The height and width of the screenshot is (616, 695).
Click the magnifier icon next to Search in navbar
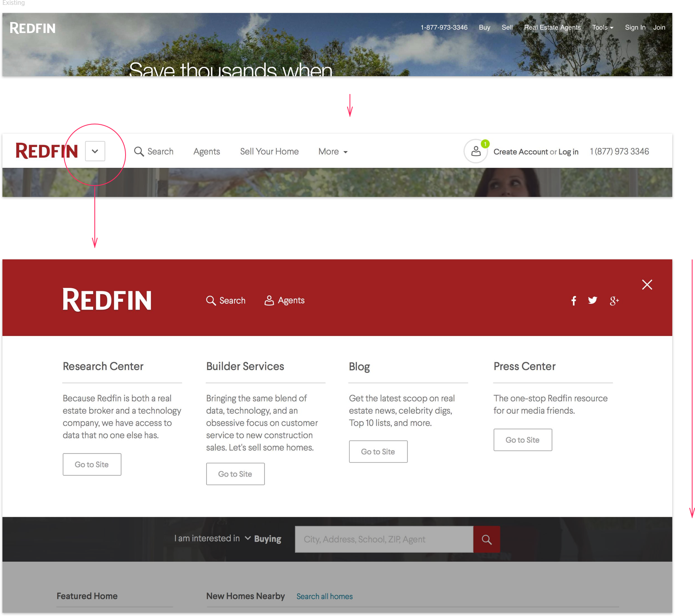(x=139, y=152)
